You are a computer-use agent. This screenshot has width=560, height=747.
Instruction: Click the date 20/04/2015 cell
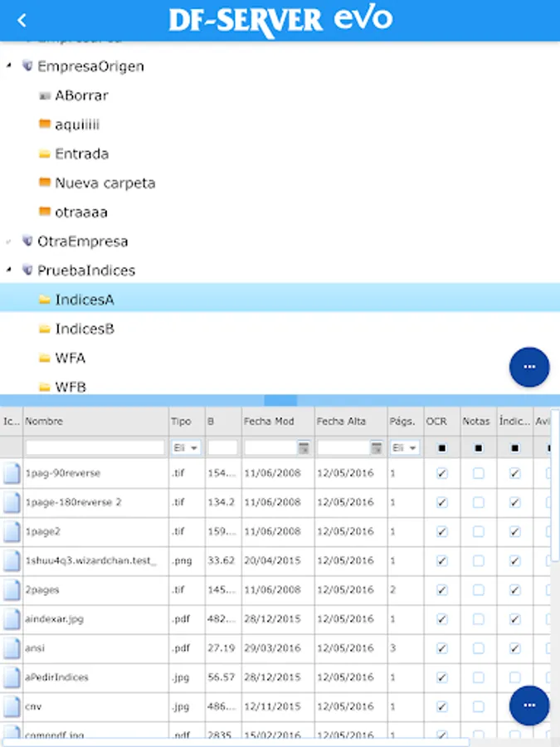272,561
